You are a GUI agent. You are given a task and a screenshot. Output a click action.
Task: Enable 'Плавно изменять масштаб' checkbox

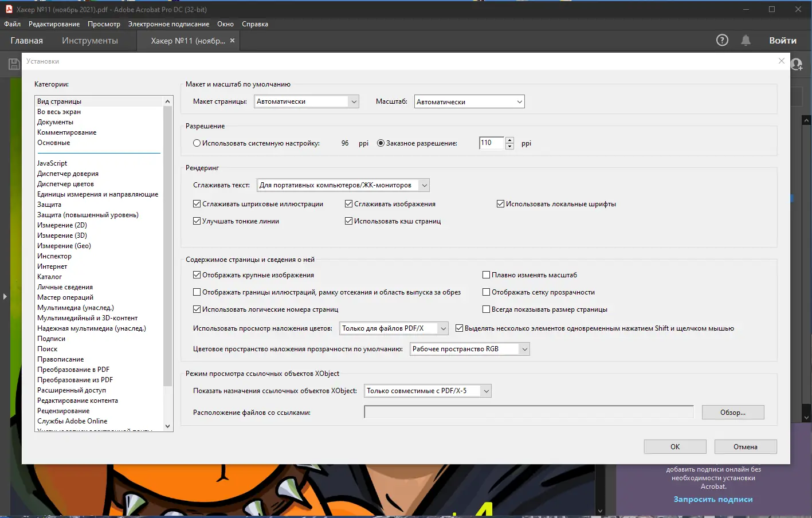(x=486, y=275)
